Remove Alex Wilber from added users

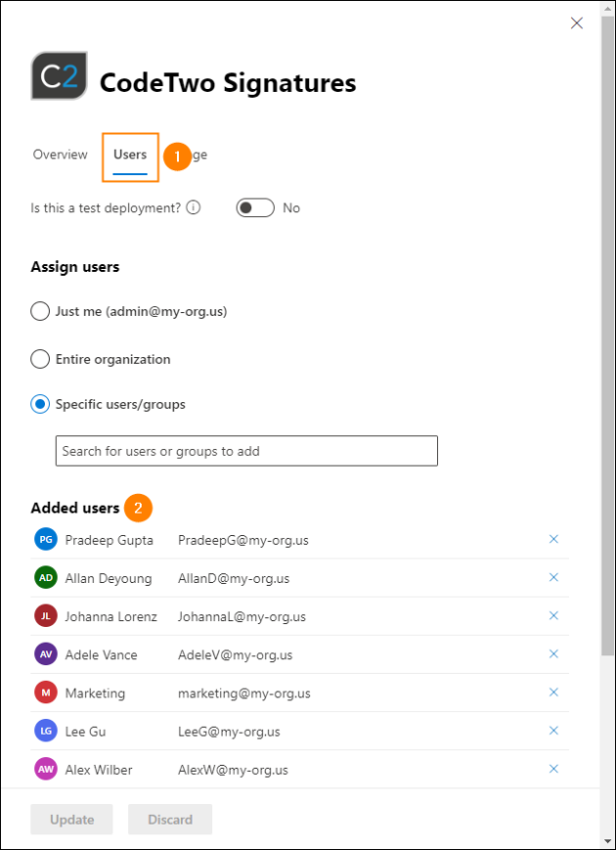[553, 769]
